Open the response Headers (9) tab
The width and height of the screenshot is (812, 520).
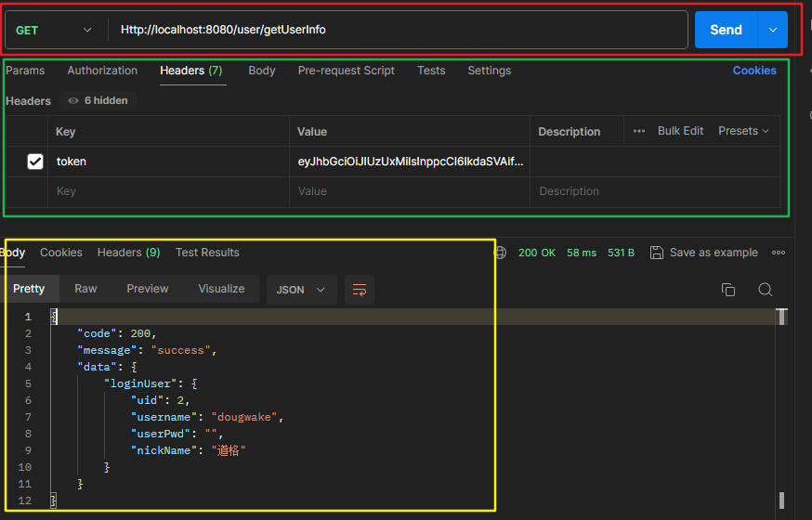coord(128,253)
